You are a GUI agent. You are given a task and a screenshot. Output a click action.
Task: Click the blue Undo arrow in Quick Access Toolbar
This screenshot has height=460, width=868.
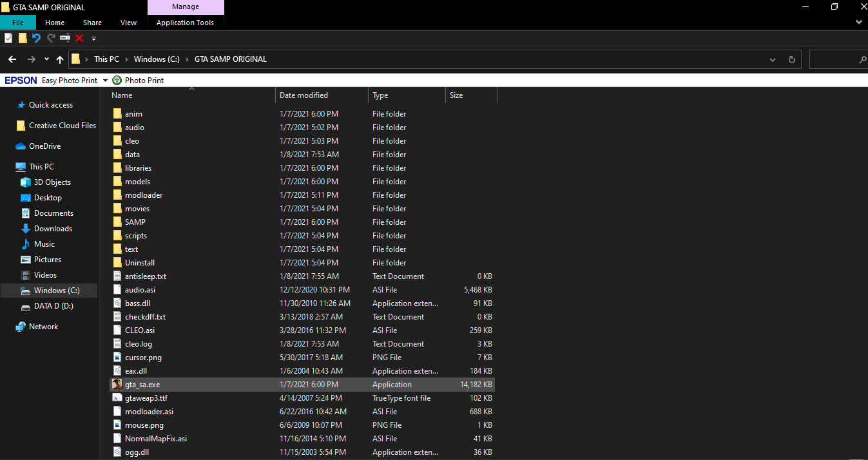point(37,38)
